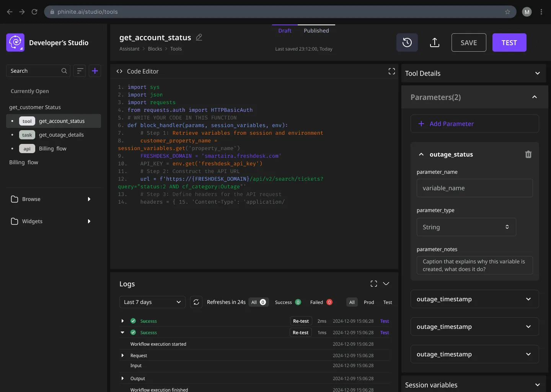Image resolution: width=551 pixels, height=392 pixels.
Task: Open the String parameter_type dropdown
Action: coord(466,227)
